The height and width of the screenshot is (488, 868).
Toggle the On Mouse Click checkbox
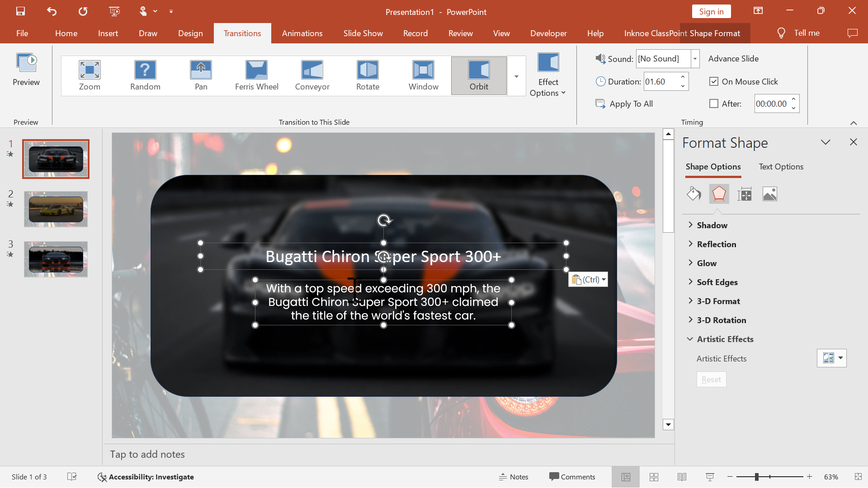[713, 81]
